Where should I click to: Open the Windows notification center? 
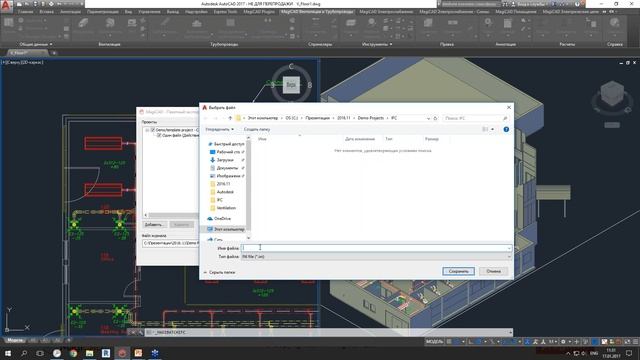click(x=629, y=353)
